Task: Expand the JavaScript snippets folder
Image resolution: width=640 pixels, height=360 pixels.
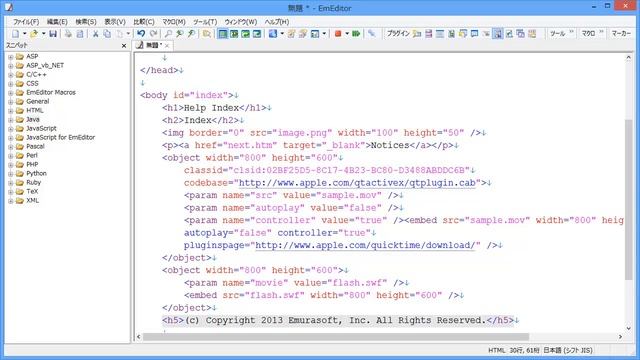Action: tap(11, 129)
